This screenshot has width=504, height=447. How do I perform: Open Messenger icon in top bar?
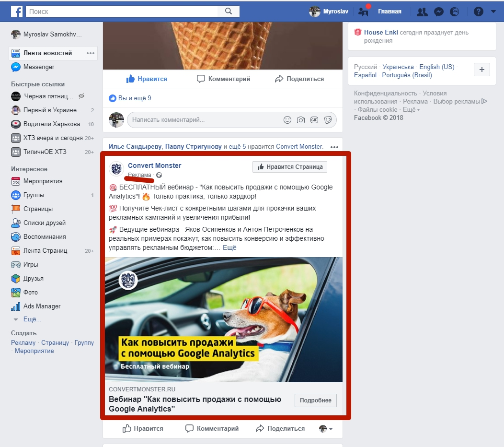click(x=439, y=12)
